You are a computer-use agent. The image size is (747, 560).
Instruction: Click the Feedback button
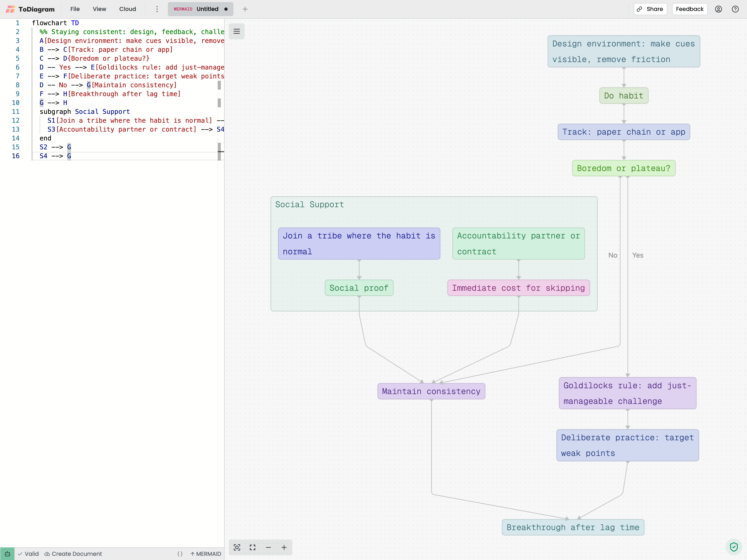tap(690, 9)
